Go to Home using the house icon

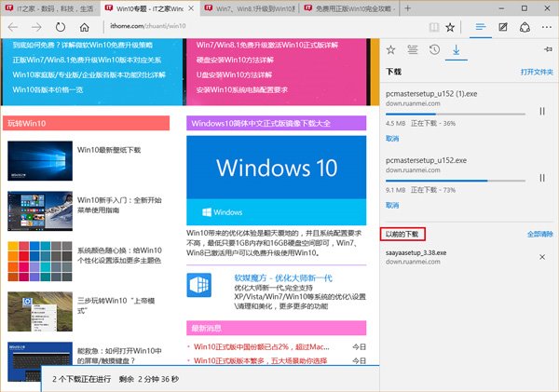click(x=87, y=29)
